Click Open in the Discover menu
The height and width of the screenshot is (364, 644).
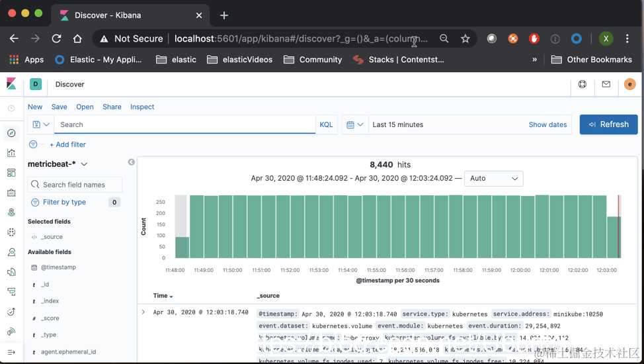click(x=85, y=107)
